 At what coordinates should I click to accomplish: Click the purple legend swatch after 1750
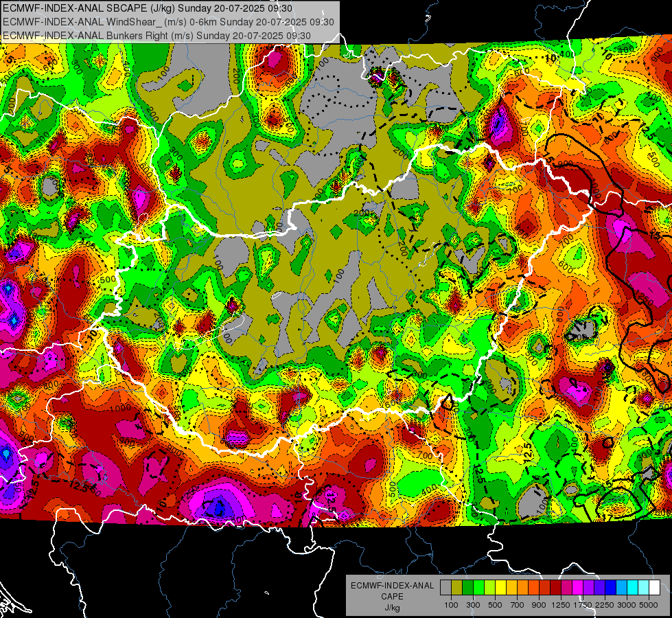588,588
